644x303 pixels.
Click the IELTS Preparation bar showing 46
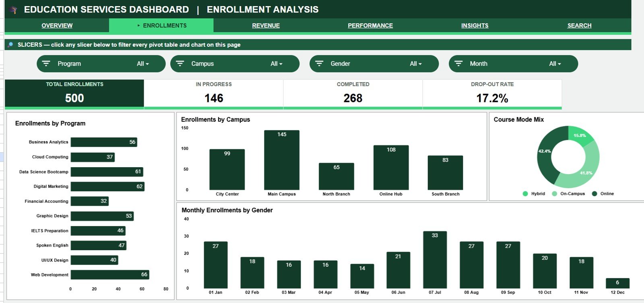98,230
